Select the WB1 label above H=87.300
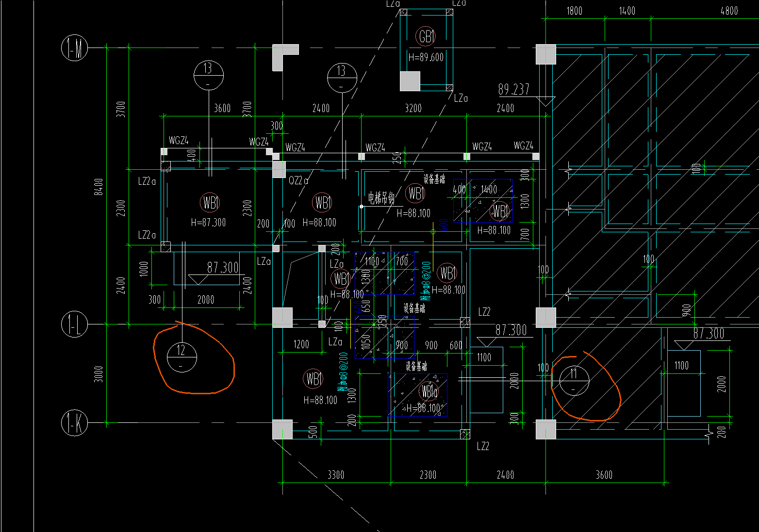 (x=210, y=202)
